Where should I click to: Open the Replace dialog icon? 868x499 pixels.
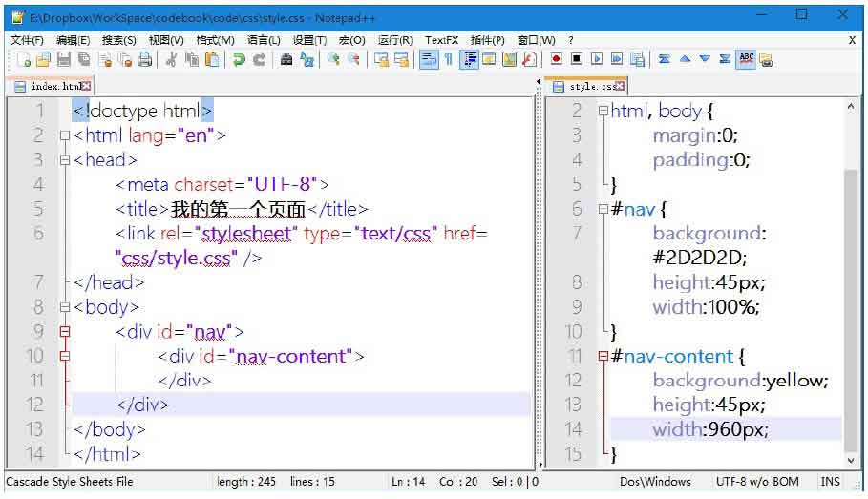coord(307,59)
